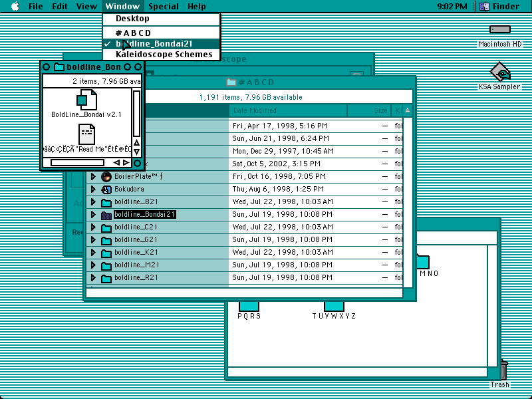The image size is (532, 399).
Task: Click date Sun, Jun 21, 1998, 6:24 PM
Action: pyautogui.click(x=281, y=138)
